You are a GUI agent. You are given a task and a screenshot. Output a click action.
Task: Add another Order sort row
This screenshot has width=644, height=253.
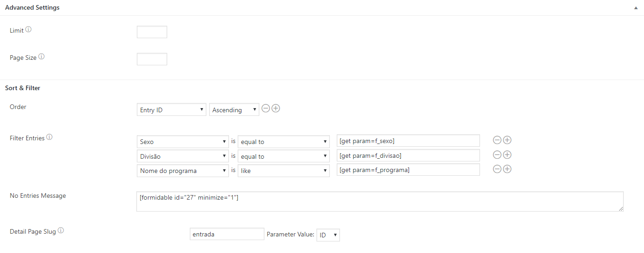276,109
